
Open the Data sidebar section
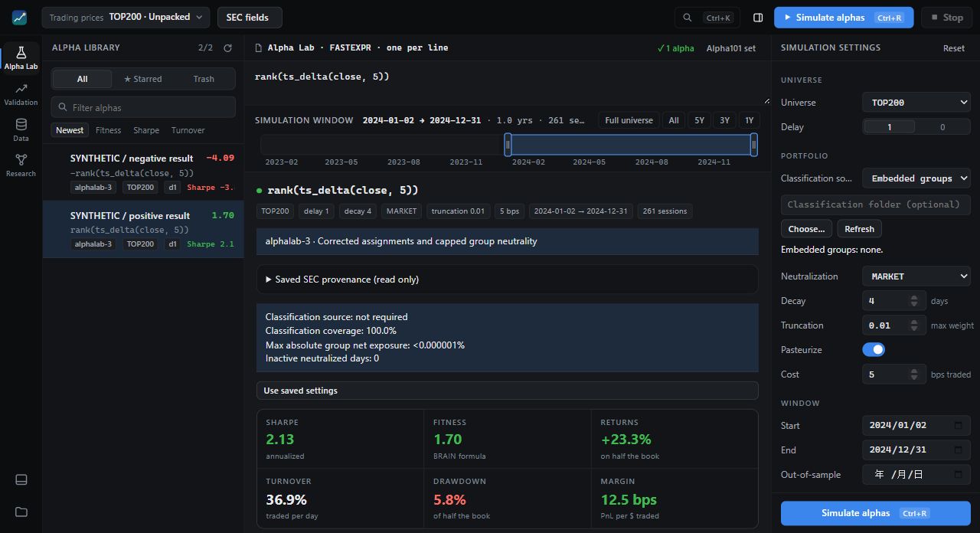pyautogui.click(x=21, y=130)
